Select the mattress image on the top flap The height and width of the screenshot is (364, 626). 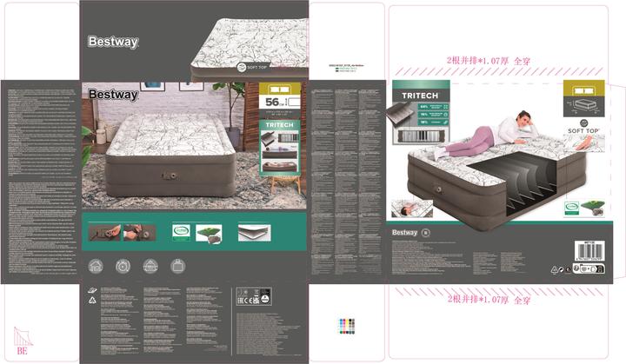click(x=250, y=49)
